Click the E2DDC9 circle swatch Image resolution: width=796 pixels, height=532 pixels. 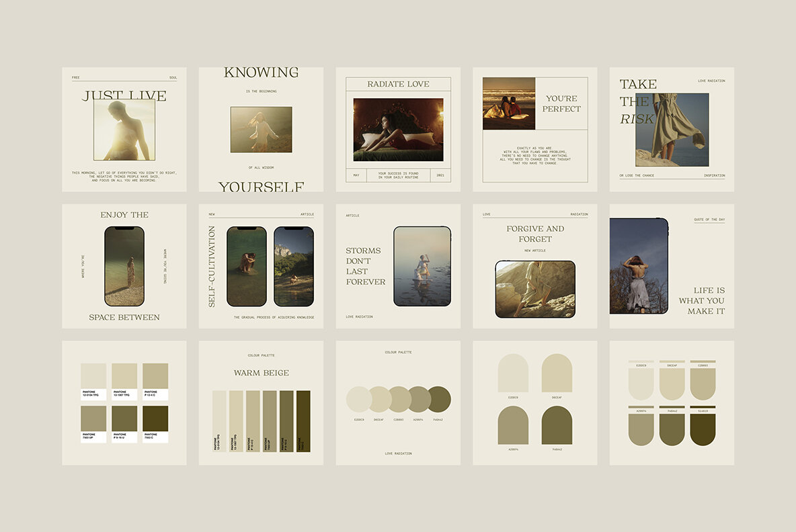click(x=359, y=400)
